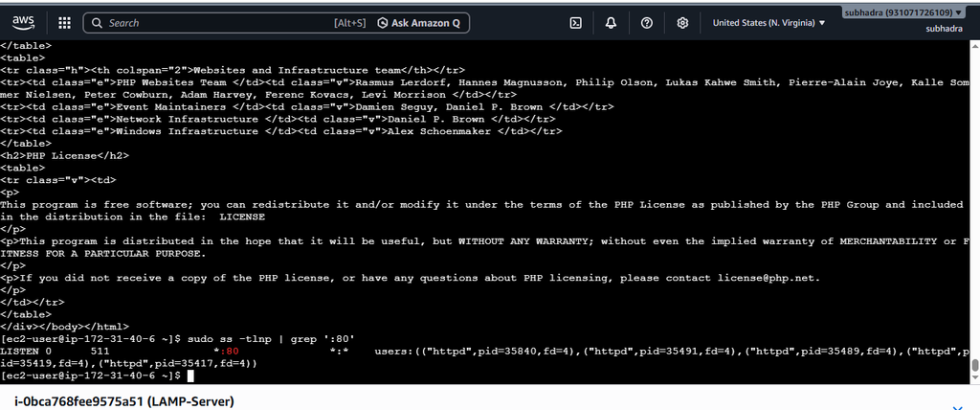980x410 pixels.
Task: Click the license@php.net address text
Action: coord(768,278)
